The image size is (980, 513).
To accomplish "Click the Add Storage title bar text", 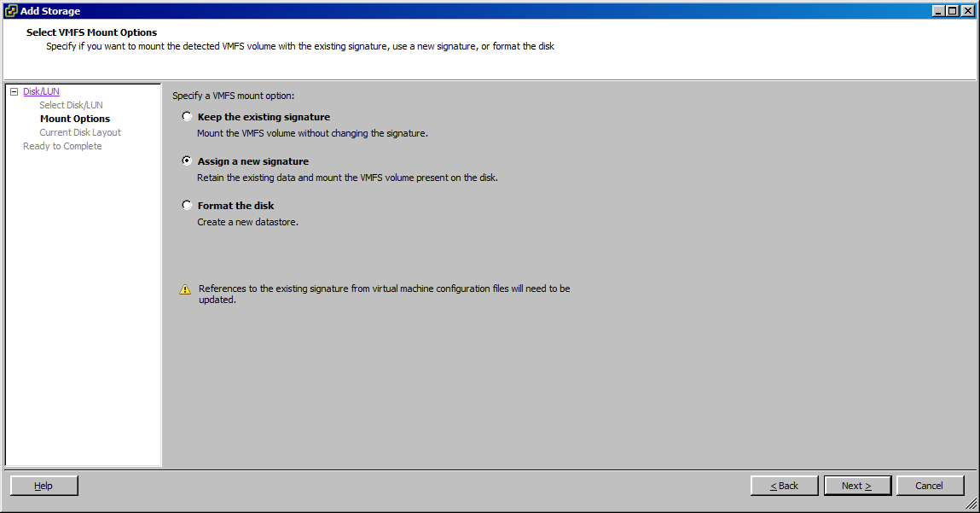I will click(x=50, y=11).
